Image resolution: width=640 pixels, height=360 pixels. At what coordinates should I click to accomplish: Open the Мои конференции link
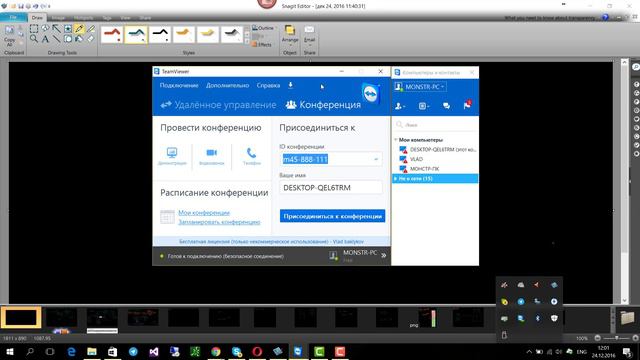204,213
